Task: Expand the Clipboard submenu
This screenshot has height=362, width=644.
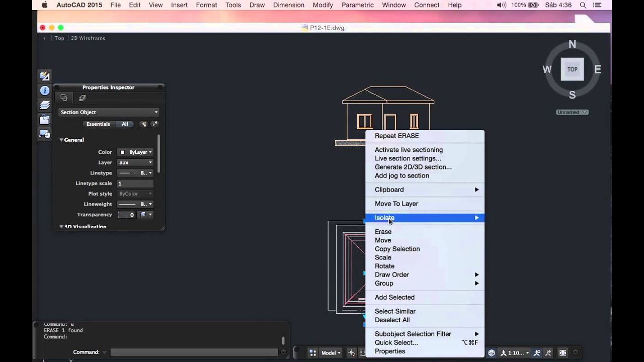Action: point(425,190)
